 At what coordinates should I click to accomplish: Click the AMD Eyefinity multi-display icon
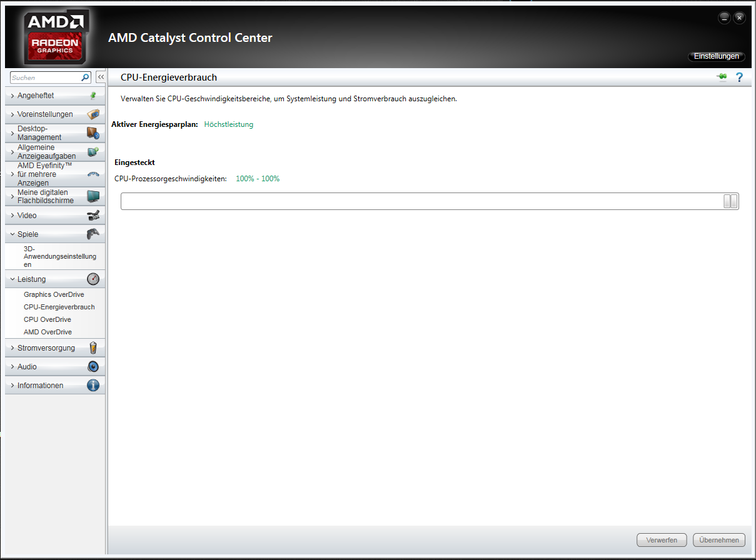click(93, 174)
